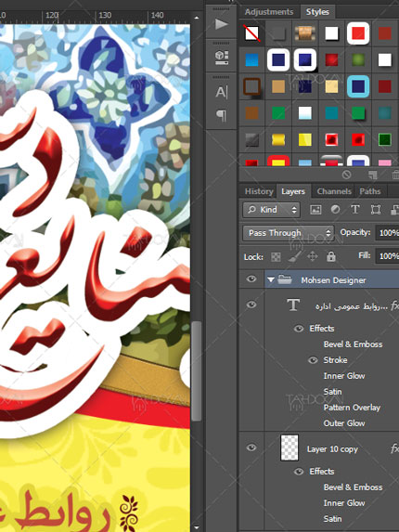Apply the teal style swatch

coord(331,113)
